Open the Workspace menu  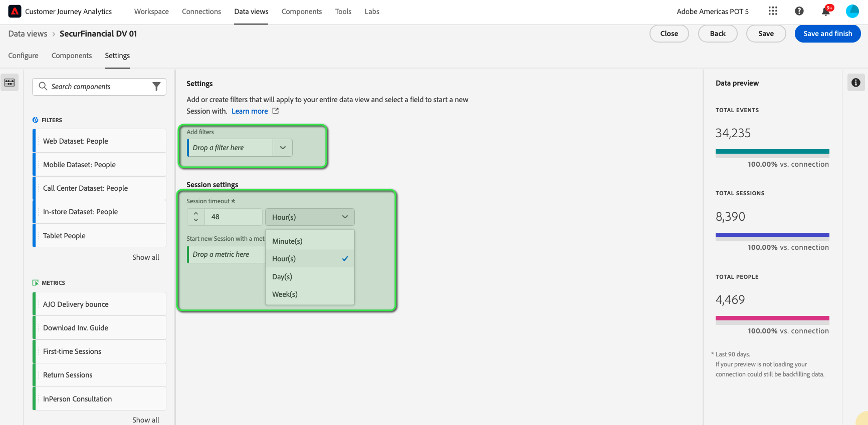tap(151, 12)
